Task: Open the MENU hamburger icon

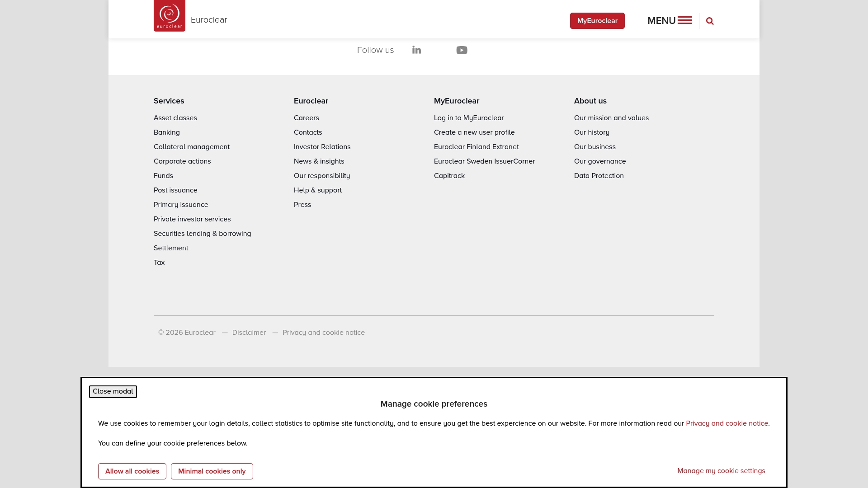Action: tap(684, 20)
